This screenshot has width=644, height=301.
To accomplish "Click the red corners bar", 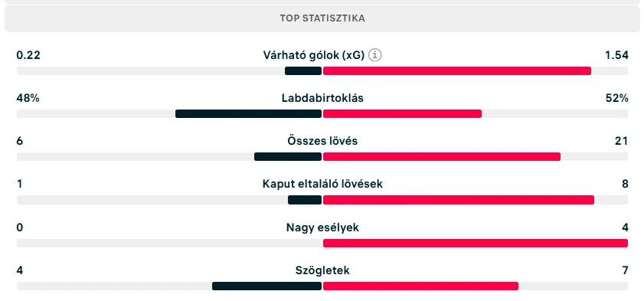I will point(420,286).
